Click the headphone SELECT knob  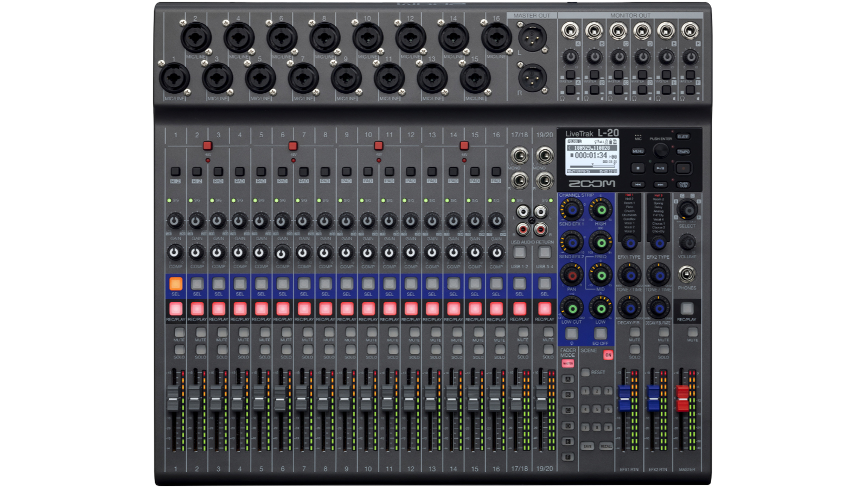687,210
